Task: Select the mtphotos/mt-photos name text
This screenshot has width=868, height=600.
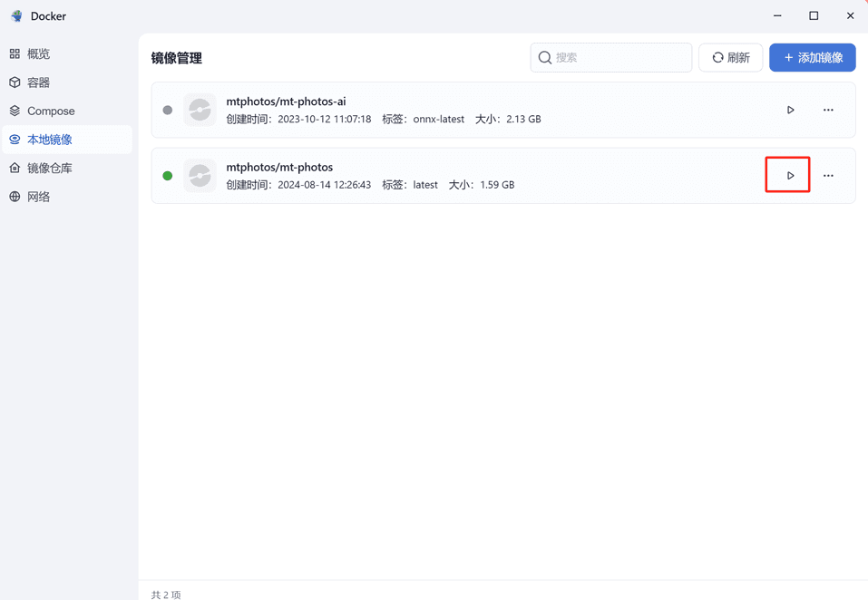Action: (279, 167)
